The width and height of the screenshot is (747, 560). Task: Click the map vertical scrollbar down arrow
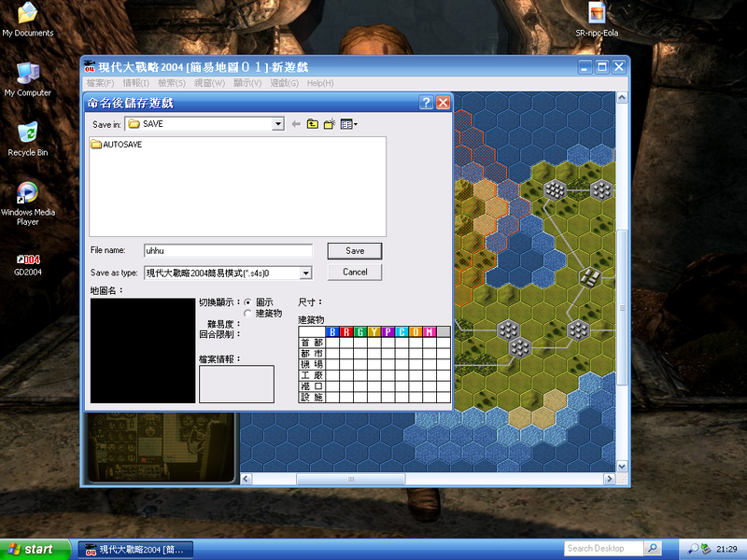click(622, 466)
